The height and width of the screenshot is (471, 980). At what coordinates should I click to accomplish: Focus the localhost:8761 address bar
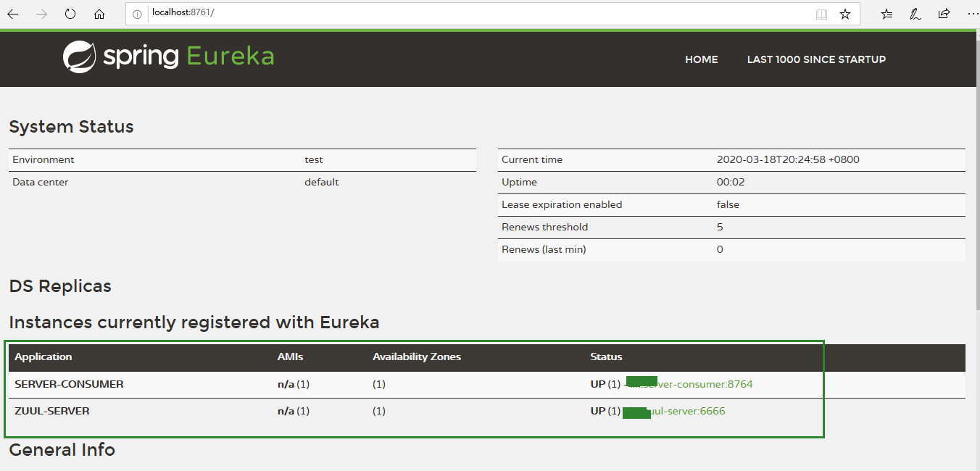[478, 13]
